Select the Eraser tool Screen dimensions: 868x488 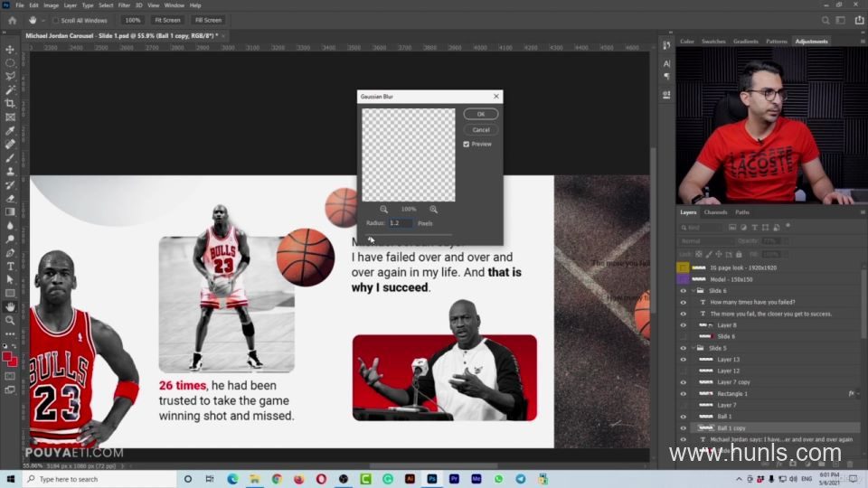(10, 198)
